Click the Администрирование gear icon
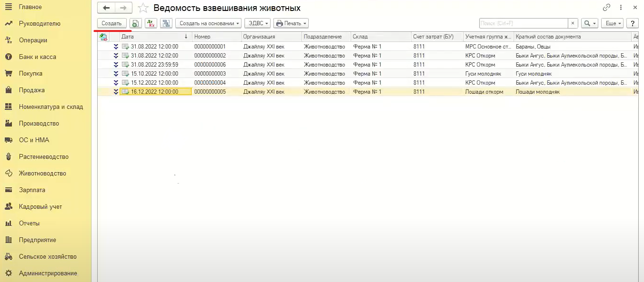Screen dimensions: 644x282 click(x=9, y=273)
